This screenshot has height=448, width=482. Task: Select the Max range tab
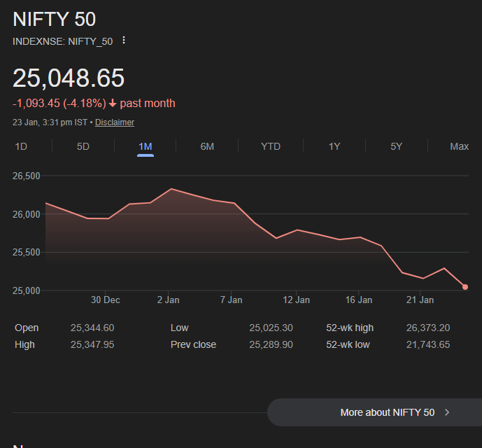[459, 146]
